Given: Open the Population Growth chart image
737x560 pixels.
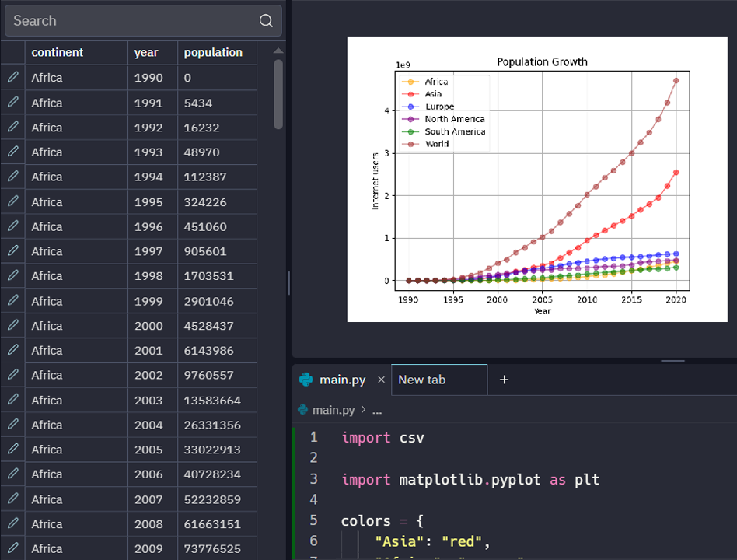Looking at the screenshot, I should (543, 179).
